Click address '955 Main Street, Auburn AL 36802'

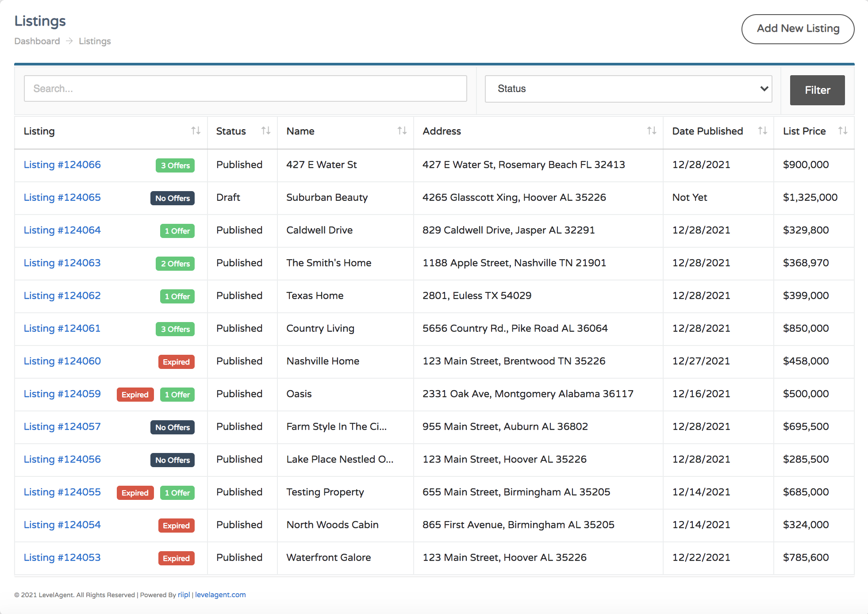pyautogui.click(x=505, y=426)
